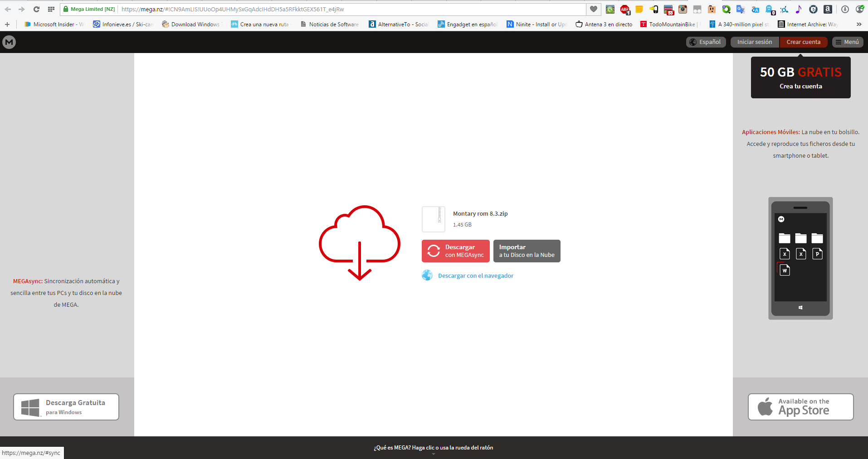Click Descargar con el navegador link
The width and height of the screenshot is (868, 459).
pos(476,275)
